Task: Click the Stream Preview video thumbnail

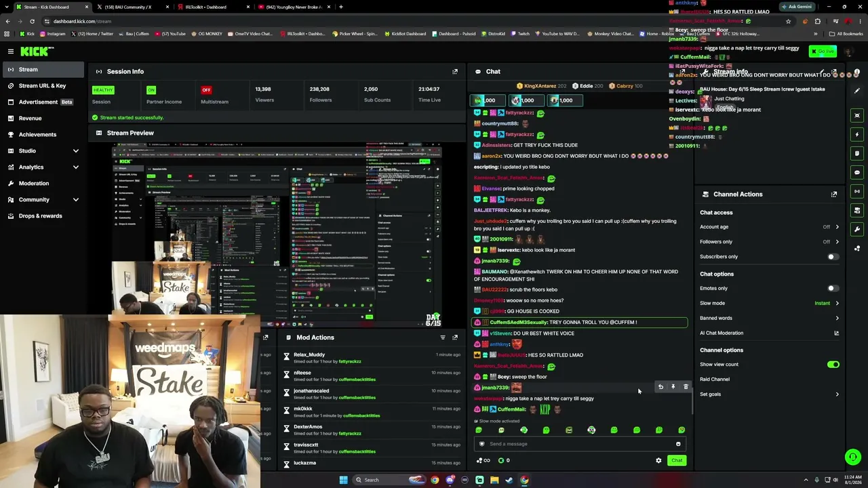Action: pyautogui.click(x=277, y=235)
